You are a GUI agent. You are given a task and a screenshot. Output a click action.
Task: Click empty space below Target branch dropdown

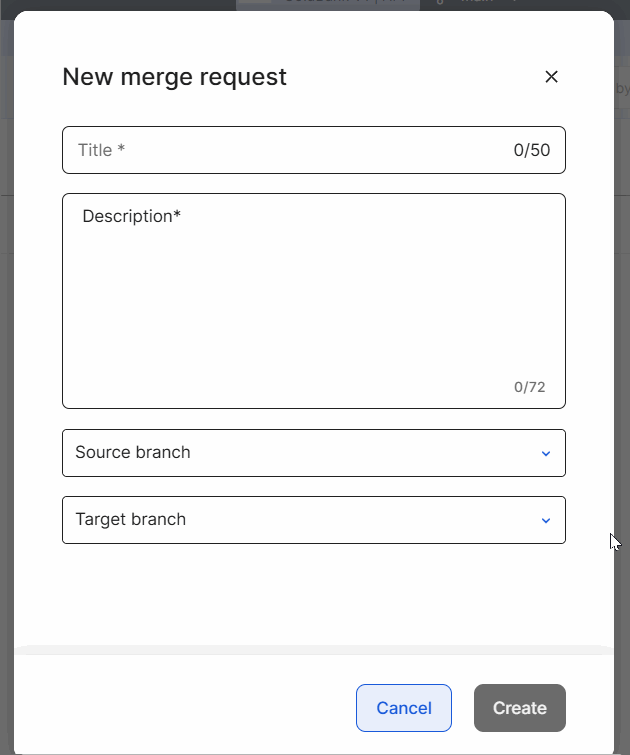(x=313, y=595)
